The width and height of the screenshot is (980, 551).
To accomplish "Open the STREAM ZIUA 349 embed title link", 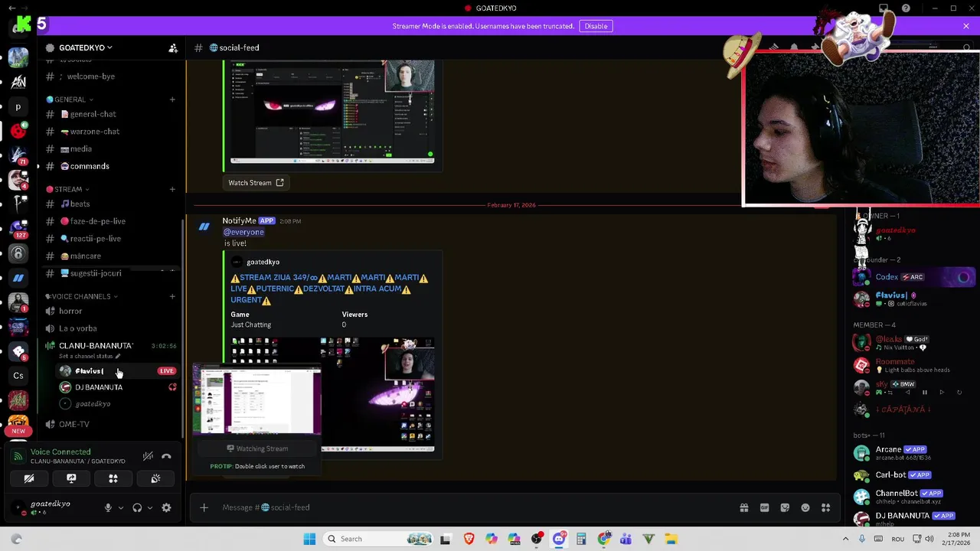I will click(329, 289).
